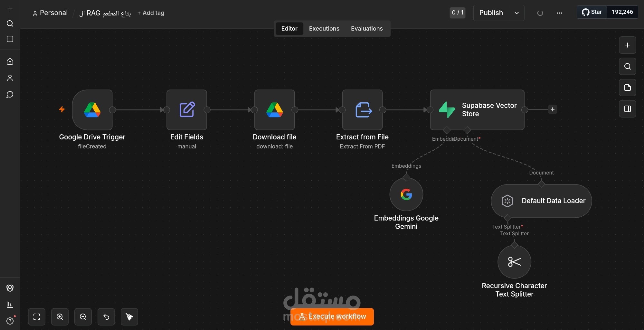Click the Google Drive Trigger output connector

pos(112,110)
